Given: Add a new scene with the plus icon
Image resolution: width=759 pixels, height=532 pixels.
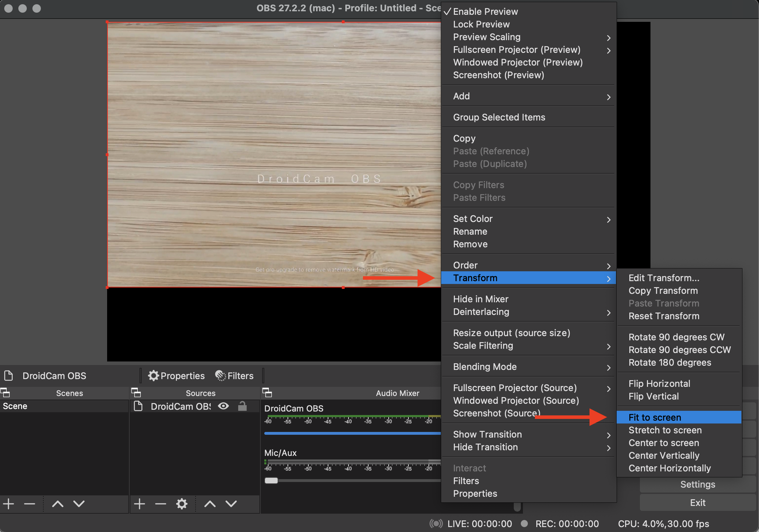Looking at the screenshot, I should [8, 503].
